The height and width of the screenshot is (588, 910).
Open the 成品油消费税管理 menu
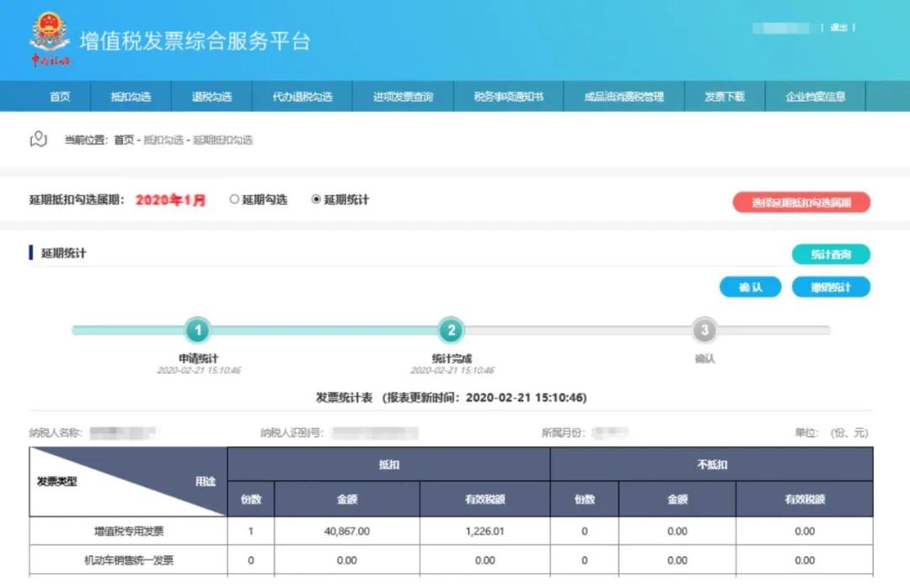(x=624, y=96)
